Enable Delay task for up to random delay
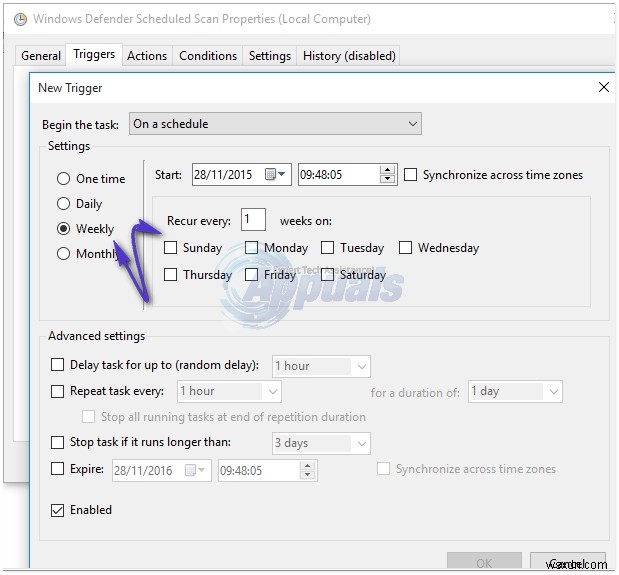The width and height of the screenshot is (619, 575). pos(57,365)
